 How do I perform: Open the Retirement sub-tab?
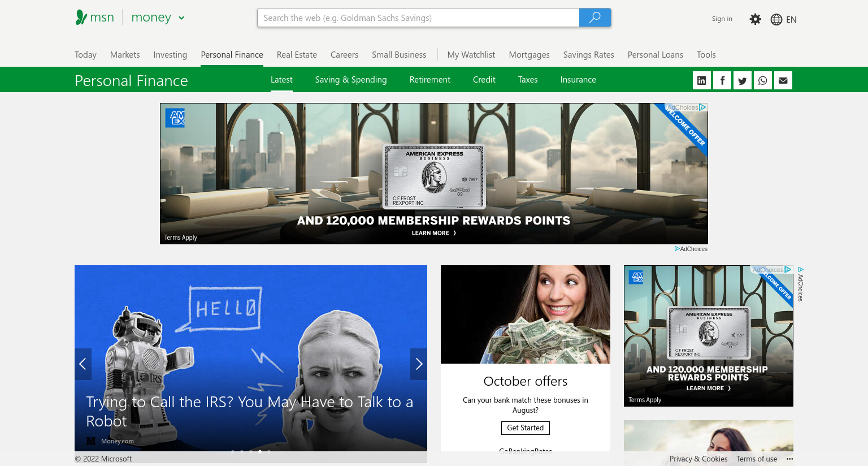[x=430, y=80]
